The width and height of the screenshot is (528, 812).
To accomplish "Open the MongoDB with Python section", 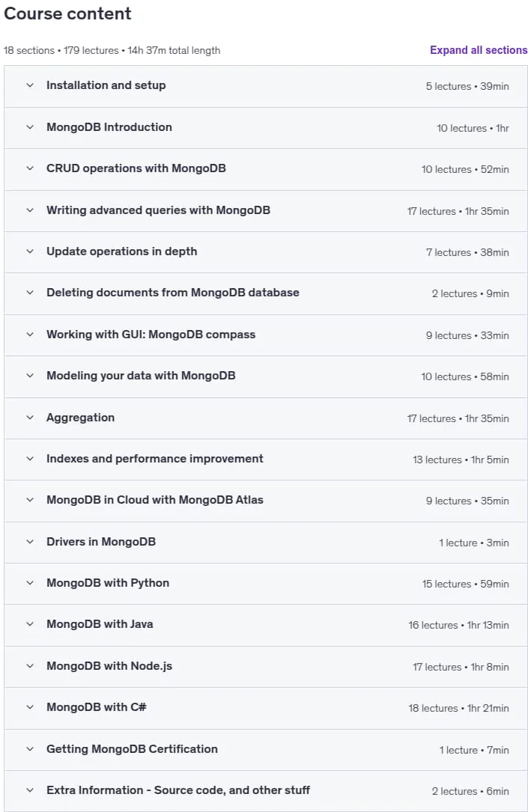I will coord(266,583).
